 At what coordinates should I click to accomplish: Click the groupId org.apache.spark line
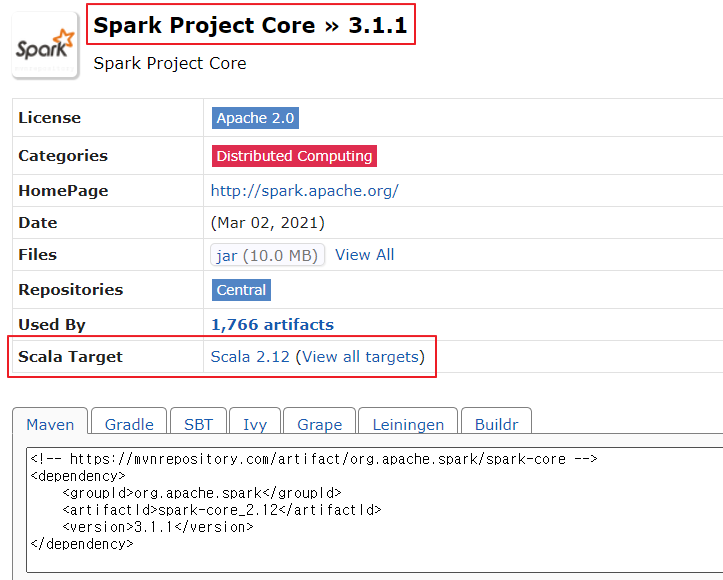202,493
